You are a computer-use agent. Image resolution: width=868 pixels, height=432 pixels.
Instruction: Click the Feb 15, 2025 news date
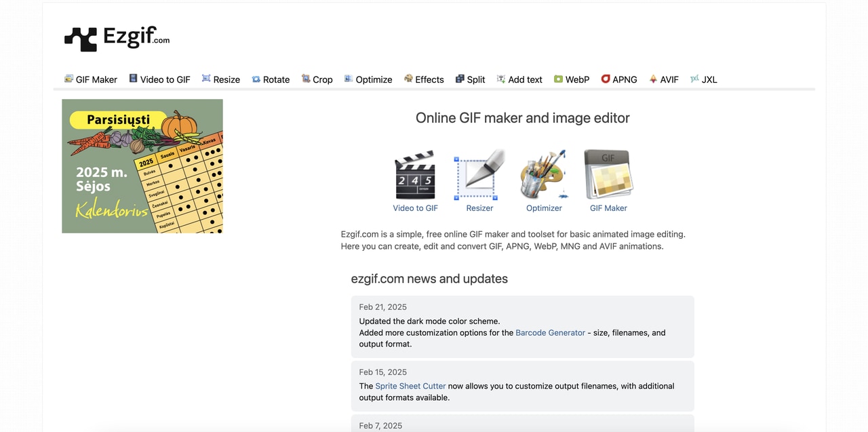383,372
